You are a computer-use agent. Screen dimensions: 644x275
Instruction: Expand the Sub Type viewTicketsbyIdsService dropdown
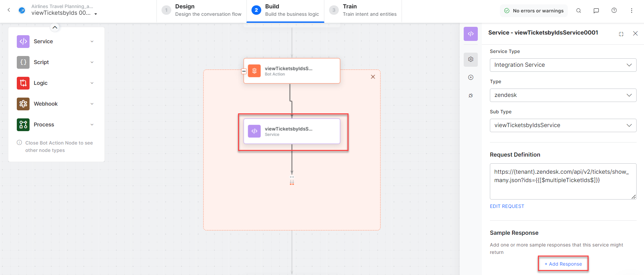563,125
